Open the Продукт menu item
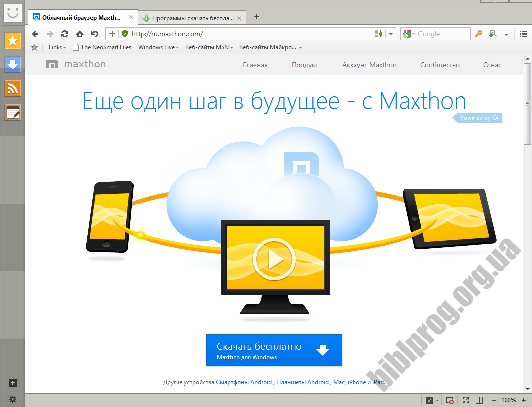 (305, 65)
